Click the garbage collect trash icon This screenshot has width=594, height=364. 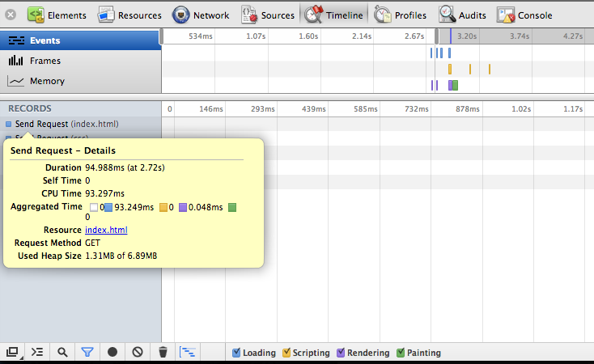point(163,352)
